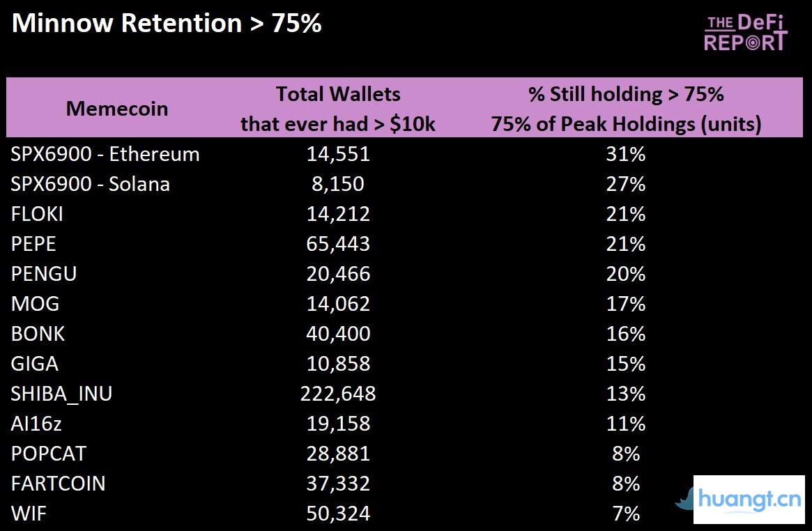Click the PEPE wallet count 65,443
This screenshot has height=531, width=812.
(x=338, y=244)
